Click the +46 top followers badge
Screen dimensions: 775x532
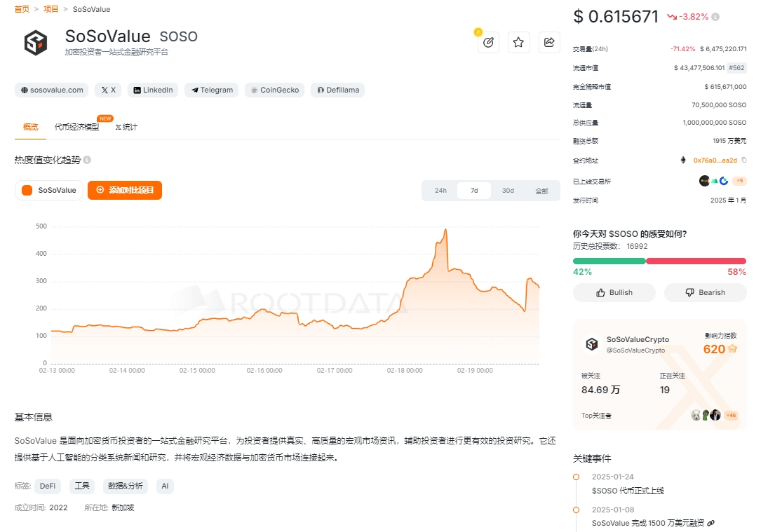pos(731,416)
